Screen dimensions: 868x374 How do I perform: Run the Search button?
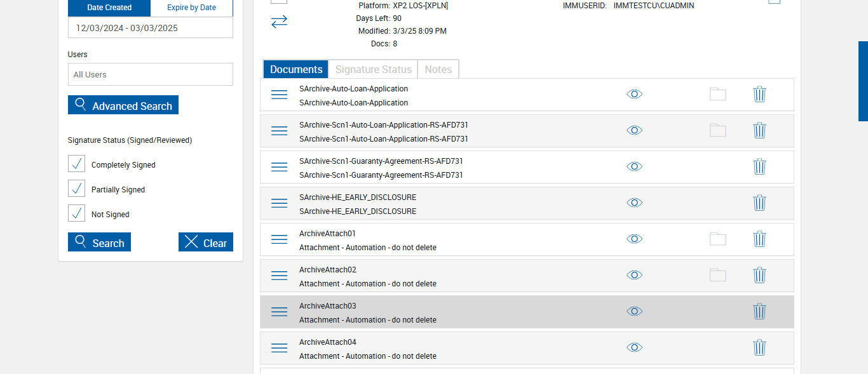coord(99,243)
